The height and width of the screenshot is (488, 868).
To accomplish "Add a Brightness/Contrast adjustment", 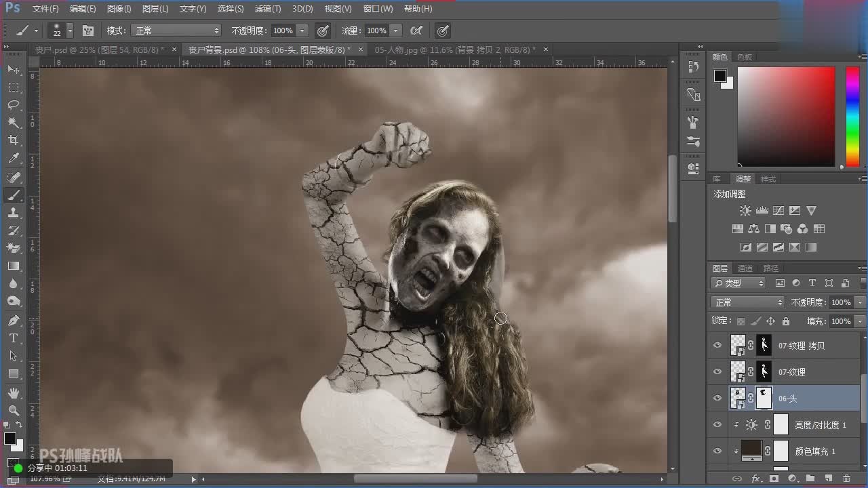I will [745, 211].
